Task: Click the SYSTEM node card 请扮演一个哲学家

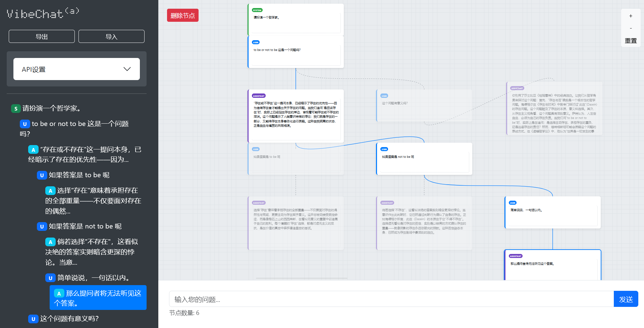Action: (x=296, y=19)
